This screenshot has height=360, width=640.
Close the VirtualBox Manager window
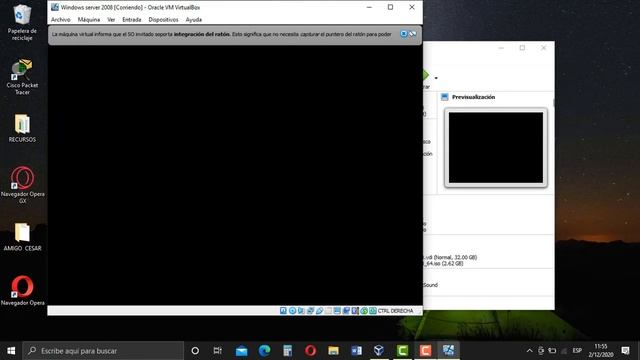pos(543,48)
